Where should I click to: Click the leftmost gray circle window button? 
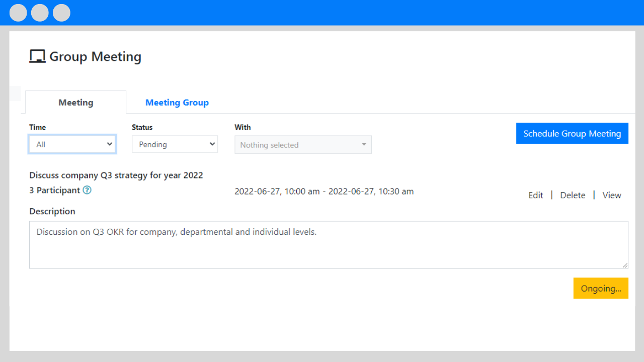[18, 13]
